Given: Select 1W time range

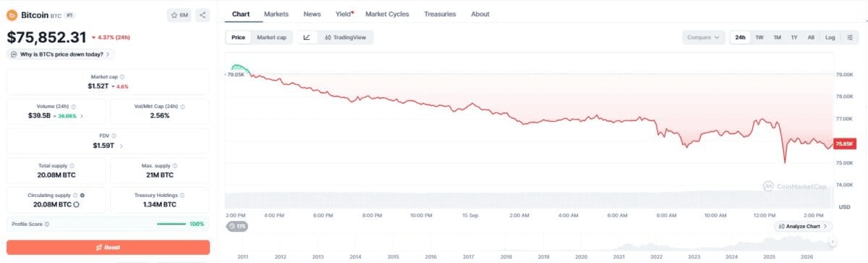Looking at the screenshot, I should coord(759,37).
